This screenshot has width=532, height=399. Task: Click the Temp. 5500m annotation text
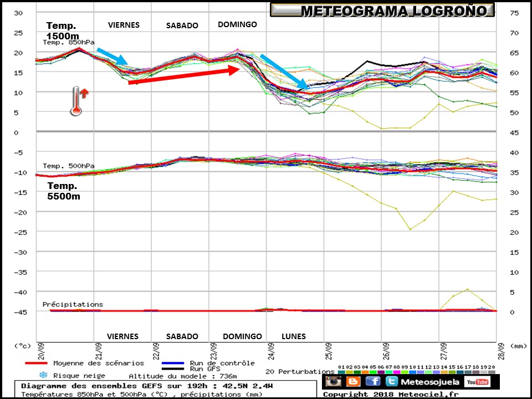point(64,191)
